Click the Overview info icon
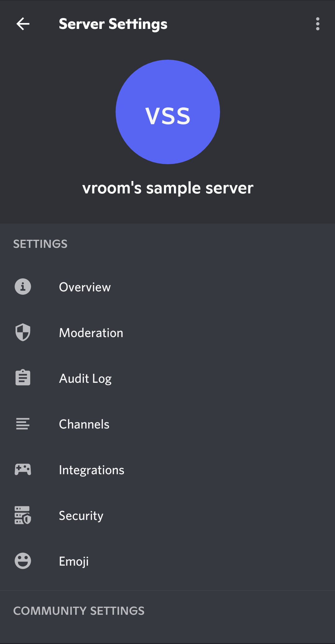 (x=23, y=287)
